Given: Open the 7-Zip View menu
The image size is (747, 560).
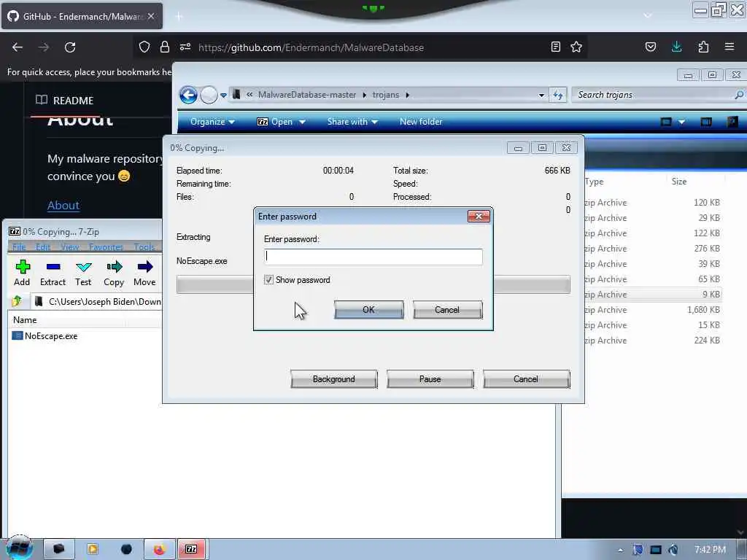Looking at the screenshot, I should 70,246.
